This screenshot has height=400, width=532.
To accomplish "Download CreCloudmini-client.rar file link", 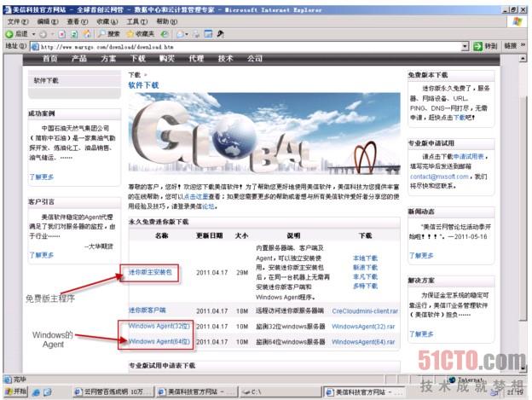I will click(365, 310).
